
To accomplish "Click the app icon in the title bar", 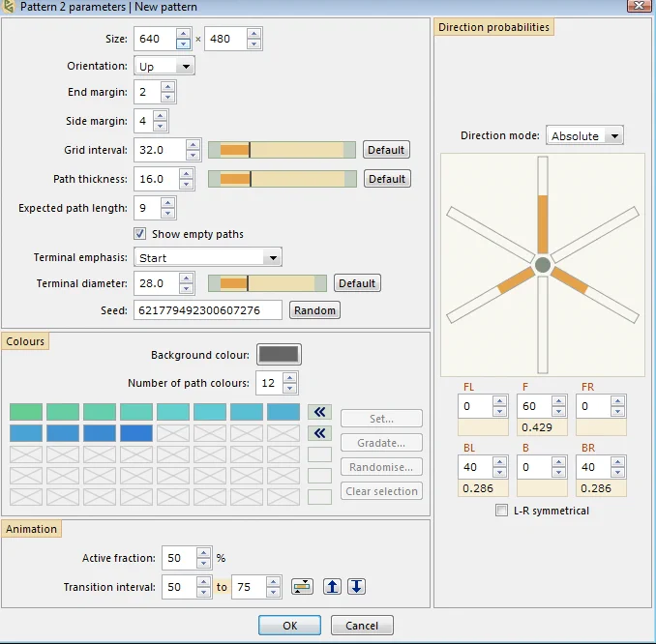I will pos(9,6).
